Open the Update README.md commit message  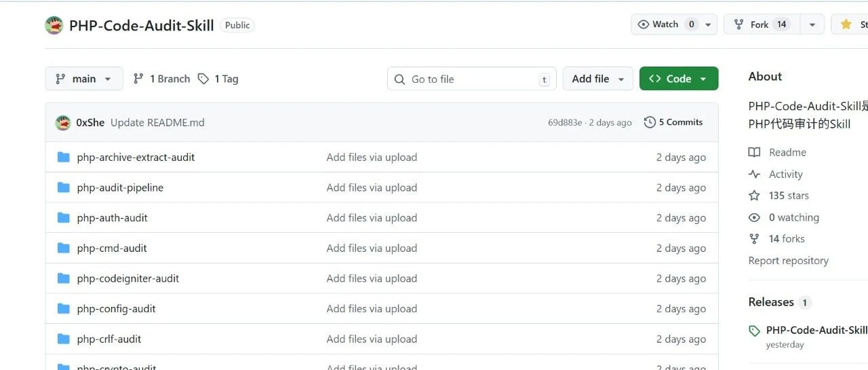[157, 123]
